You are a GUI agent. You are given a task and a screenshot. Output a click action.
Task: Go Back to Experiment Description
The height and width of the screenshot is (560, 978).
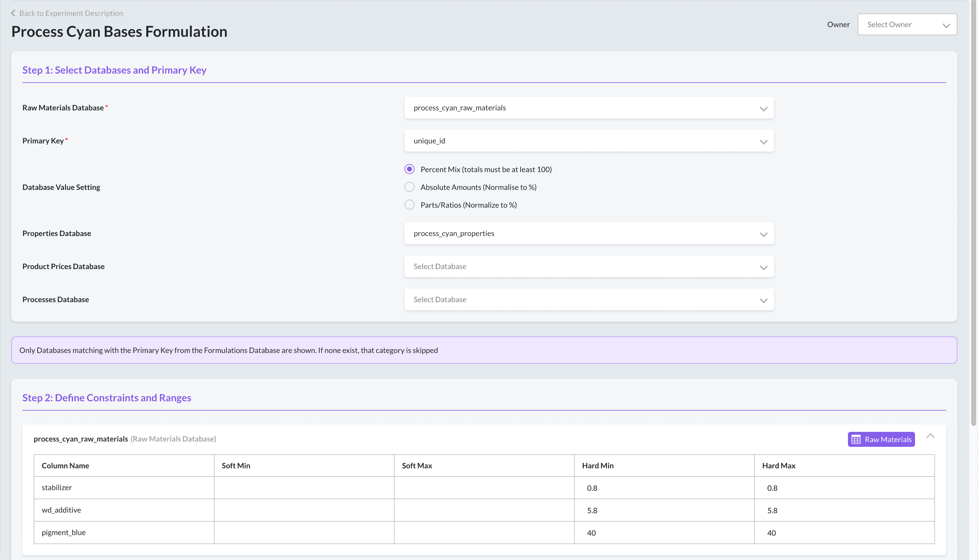coord(71,13)
